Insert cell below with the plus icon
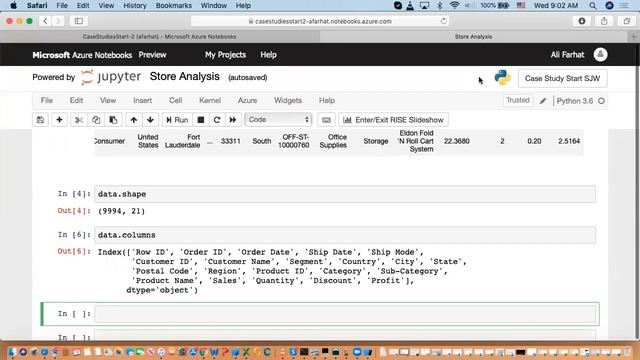Screen dimensions: 640x360 [59, 120]
